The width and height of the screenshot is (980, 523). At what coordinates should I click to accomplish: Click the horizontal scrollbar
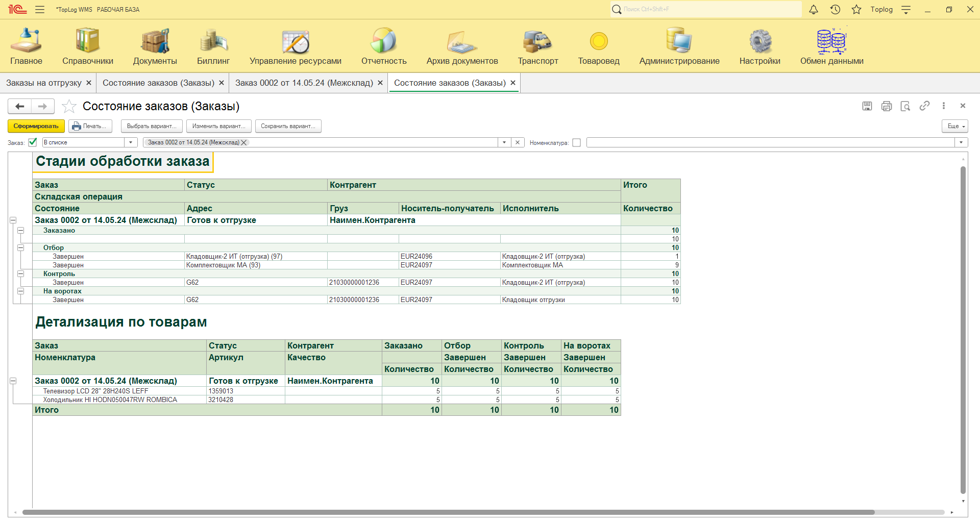(x=448, y=512)
